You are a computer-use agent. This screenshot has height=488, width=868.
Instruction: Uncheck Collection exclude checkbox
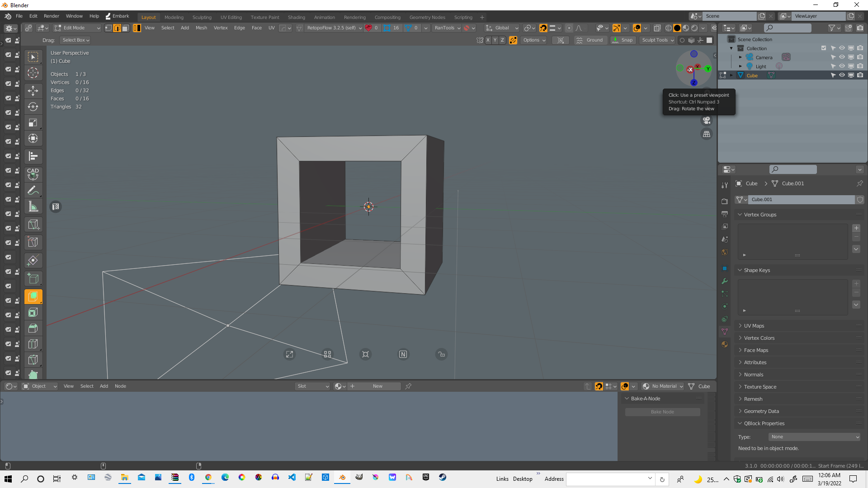pyautogui.click(x=824, y=48)
